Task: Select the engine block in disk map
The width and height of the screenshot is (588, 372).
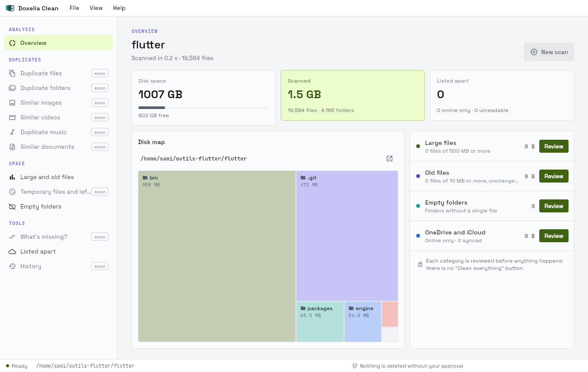Action: 363,322
